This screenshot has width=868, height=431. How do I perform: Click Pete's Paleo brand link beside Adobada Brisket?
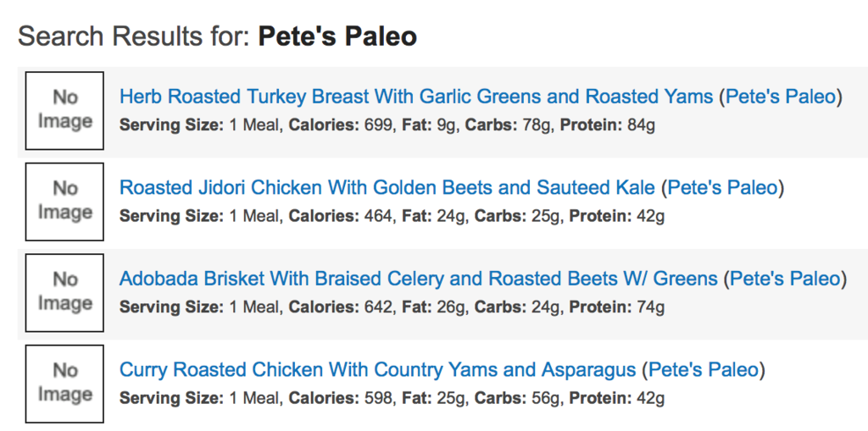785,279
